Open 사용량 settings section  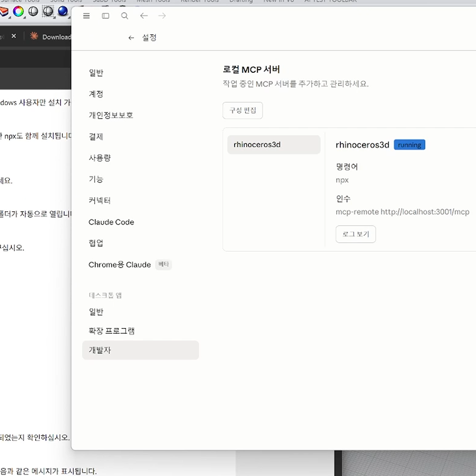tap(99, 158)
